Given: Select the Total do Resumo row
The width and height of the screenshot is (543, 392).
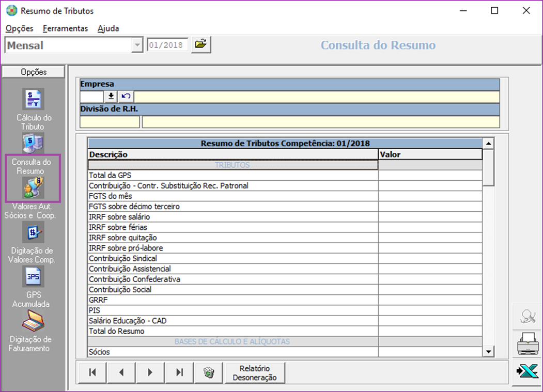Looking at the screenshot, I should (x=285, y=331).
